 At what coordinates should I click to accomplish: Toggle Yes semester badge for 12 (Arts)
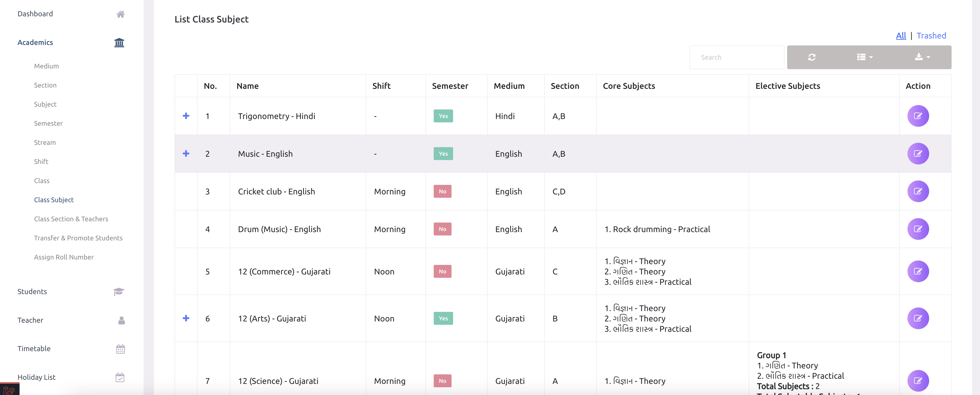(x=442, y=319)
